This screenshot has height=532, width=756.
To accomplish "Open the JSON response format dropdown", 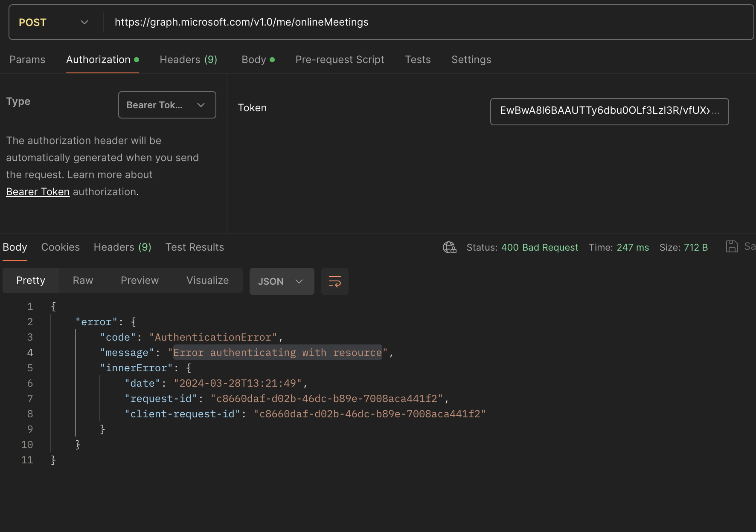I will click(282, 281).
